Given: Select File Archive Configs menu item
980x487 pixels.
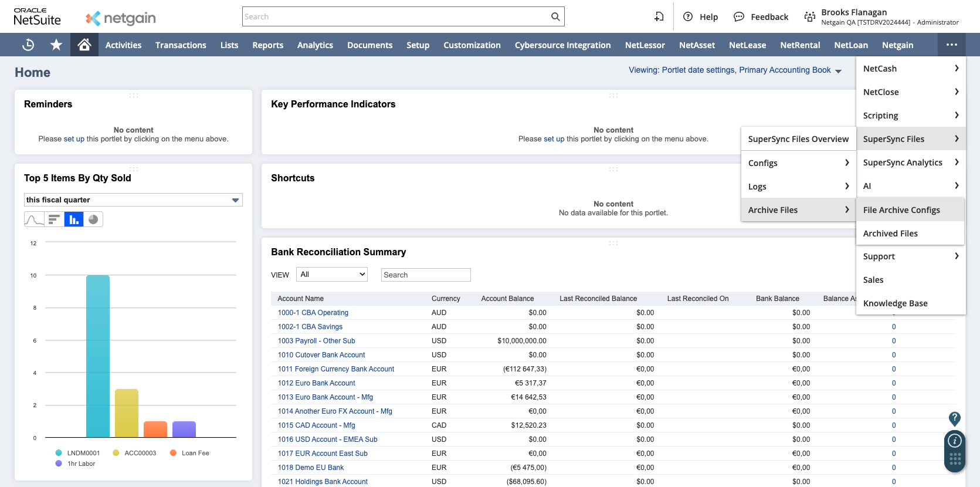Looking at the screenshot, I should tap(901, 210).
